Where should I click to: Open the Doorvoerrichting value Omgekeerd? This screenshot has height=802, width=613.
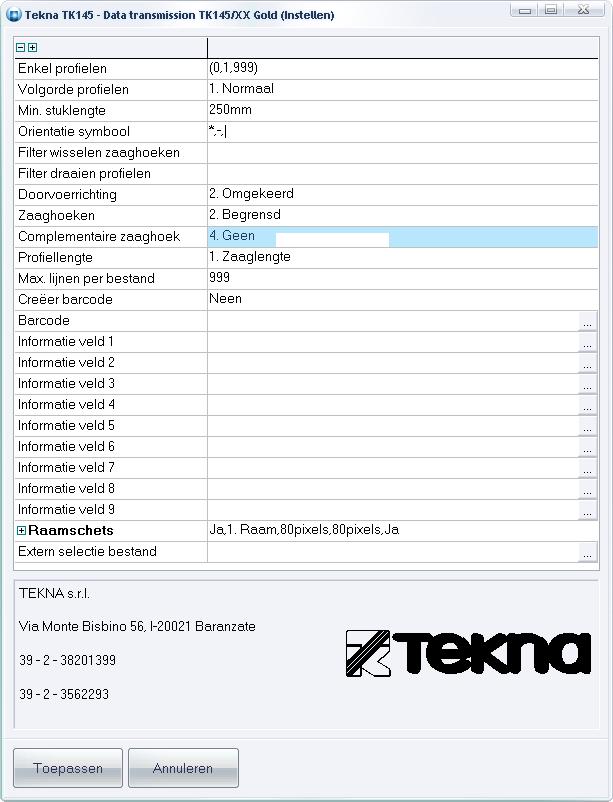pos(400,194)
